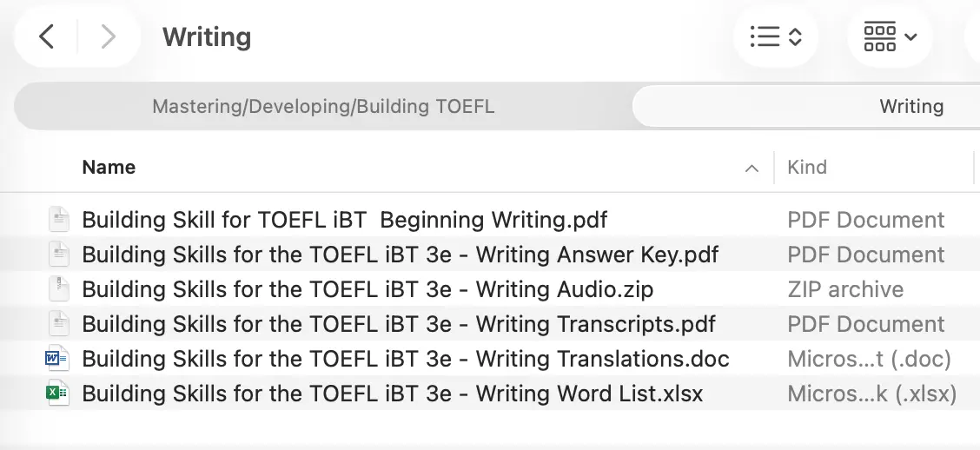The width and height of the screenshot is (980, 450).
Task: Click the back navigation arrow
Action: pyautogui.click(x=47, y=36)
